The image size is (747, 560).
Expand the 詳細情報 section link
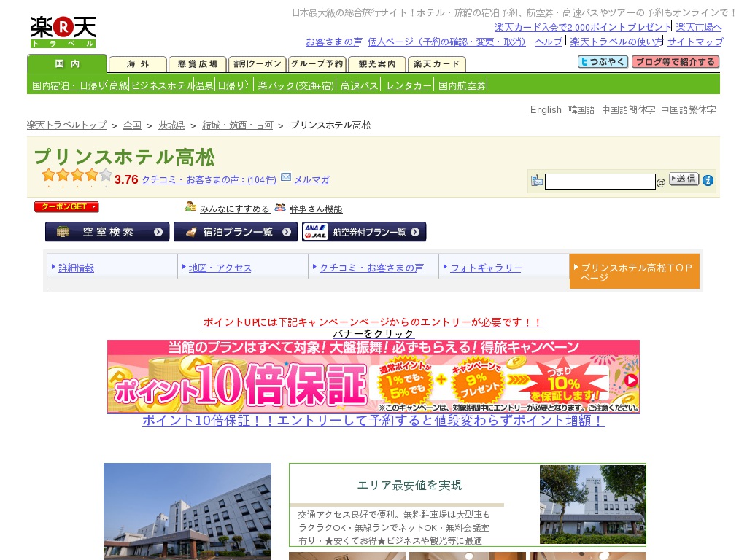[x=77, y=268]
